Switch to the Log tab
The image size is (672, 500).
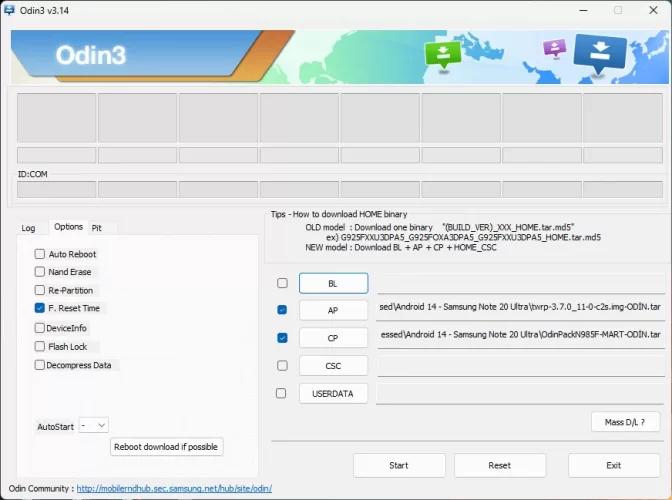pos(28,228)
